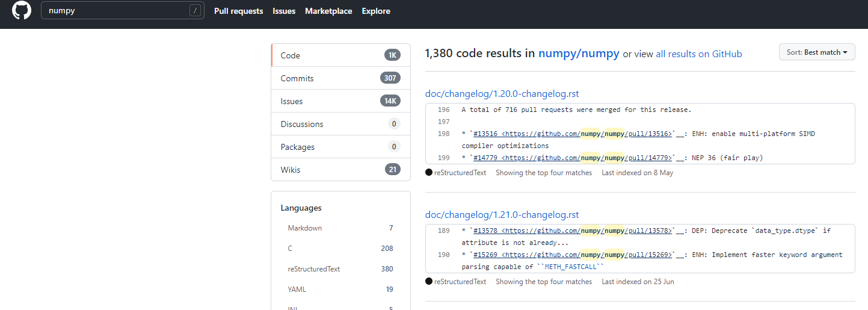The image size is (868, 310).
Task: Open Issues in the top navigation
Action: click(284, 11)
